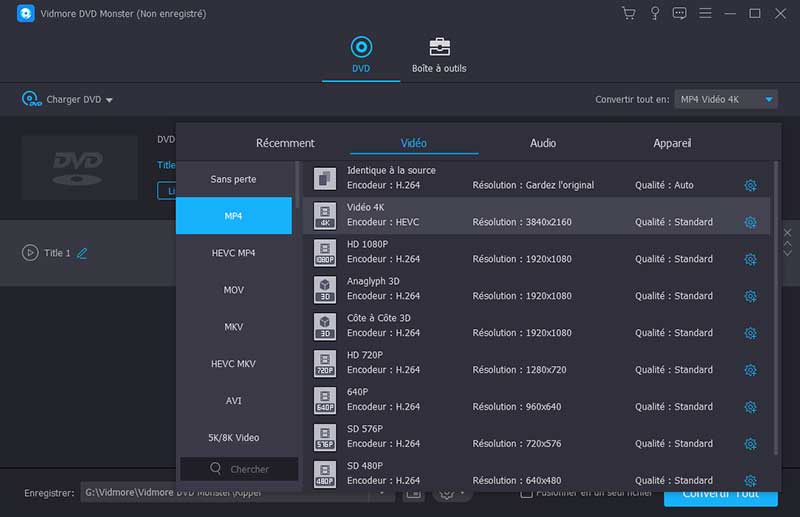Toggle merge into one file checkbox
Viewport: 800px width, 517px height.
coord(527,493)
